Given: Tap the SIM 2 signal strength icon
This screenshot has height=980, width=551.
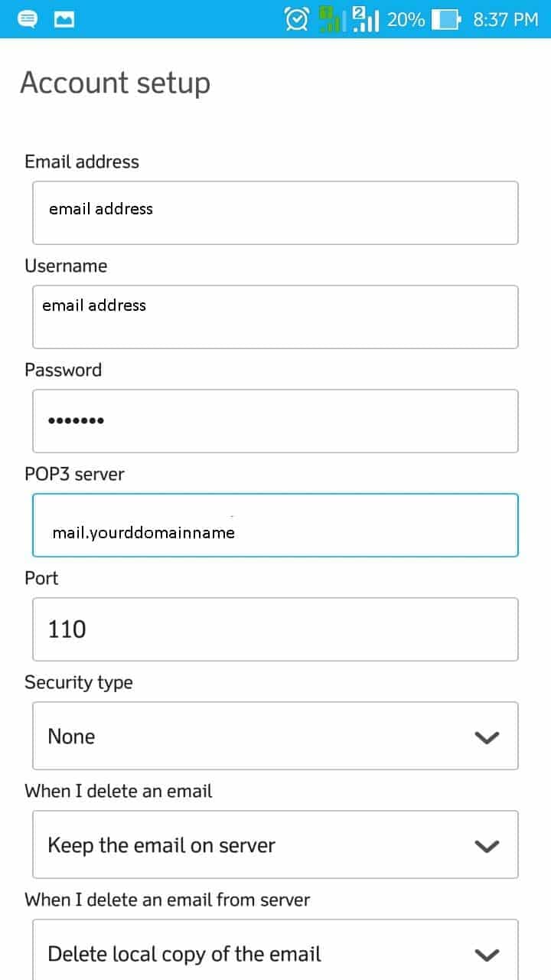Looking at the screenshot, I should [366, 19].
